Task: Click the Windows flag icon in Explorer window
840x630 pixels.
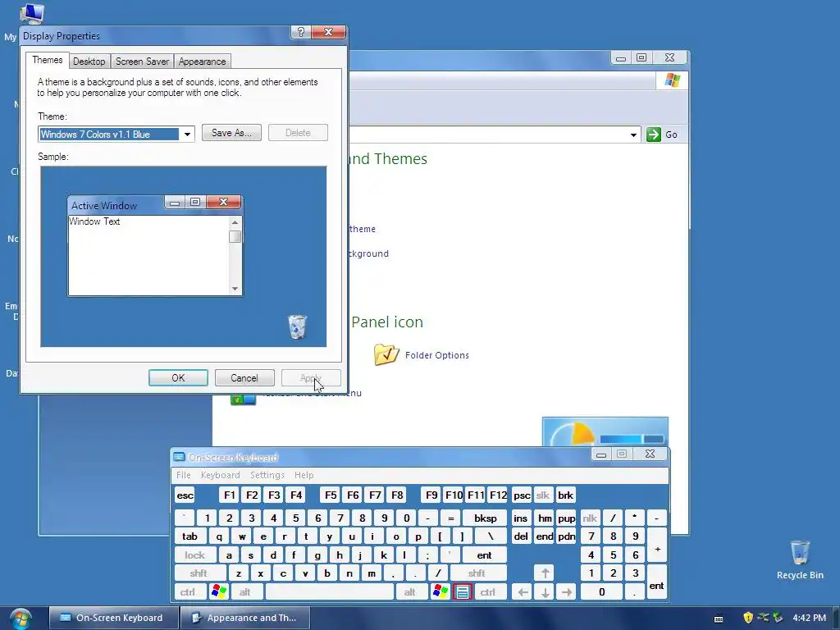Action: (673, 80)
